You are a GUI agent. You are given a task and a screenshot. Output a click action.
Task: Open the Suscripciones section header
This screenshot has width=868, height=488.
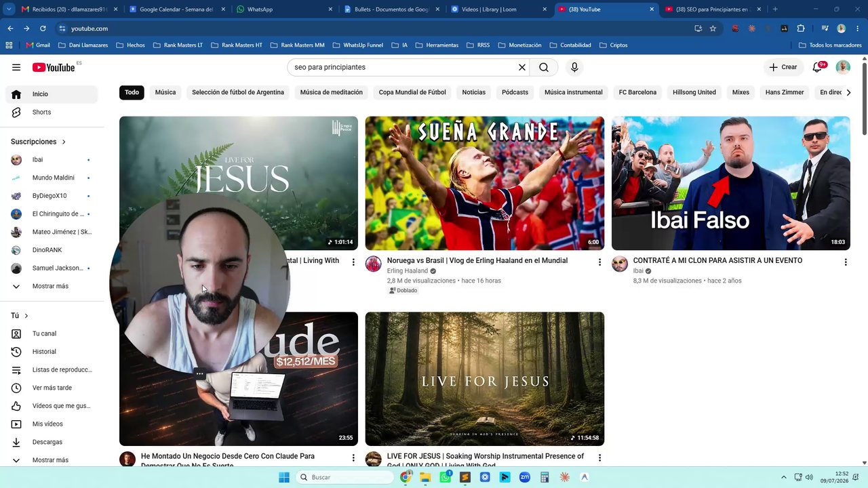click(x=38, y=142)
